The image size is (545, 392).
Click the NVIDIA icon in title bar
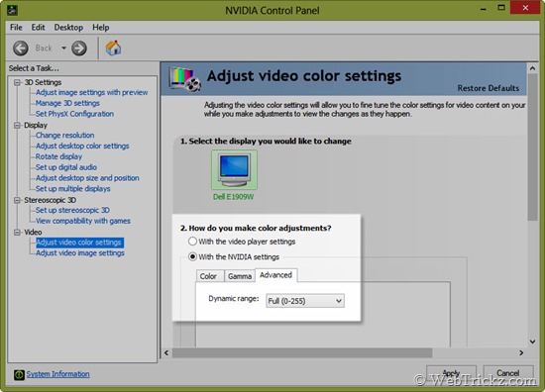(x=12, y=10)
